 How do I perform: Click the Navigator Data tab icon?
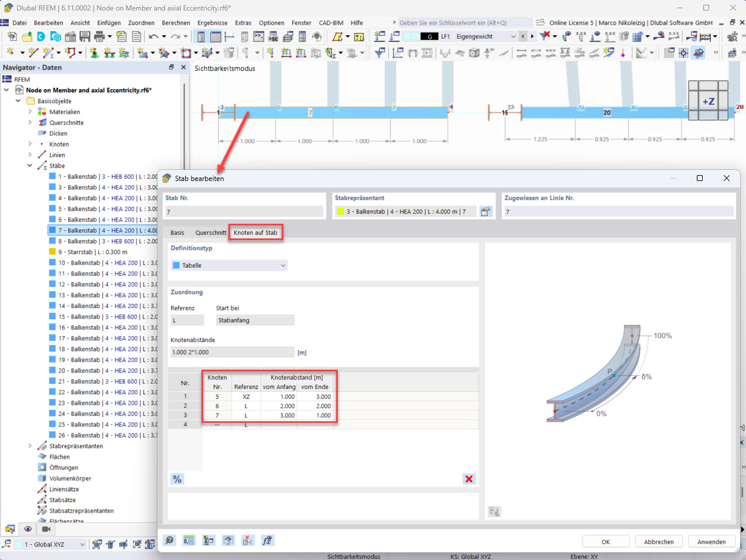(x=10, y=529)
